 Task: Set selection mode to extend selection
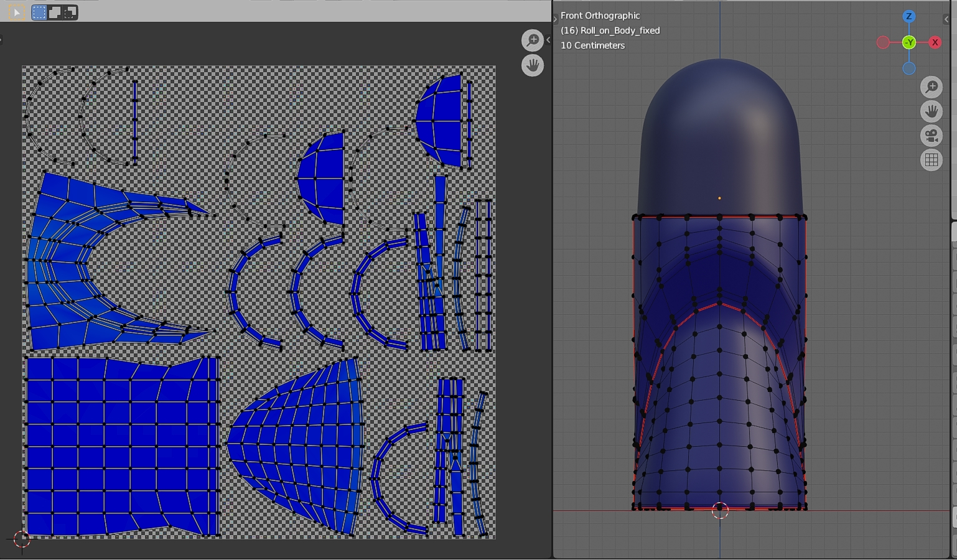click(x=55, y=12)
